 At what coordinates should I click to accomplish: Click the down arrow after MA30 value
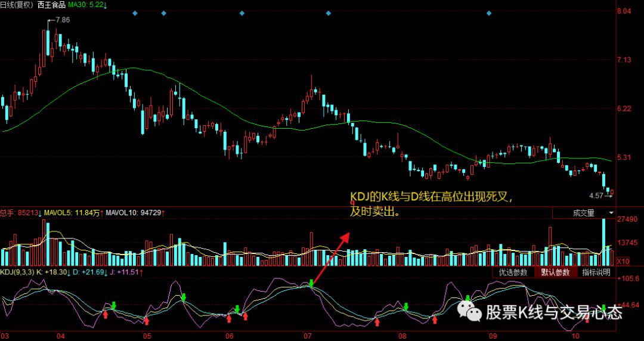[x=105, y=6]
